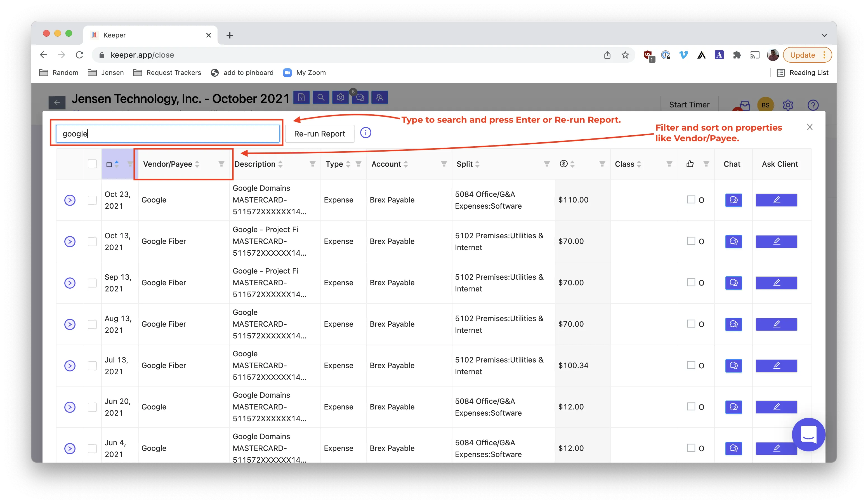The width and height of the screenshot is (868, 504).
Task: Expand the Oct 23 Google row details
Action: (70, 200)
